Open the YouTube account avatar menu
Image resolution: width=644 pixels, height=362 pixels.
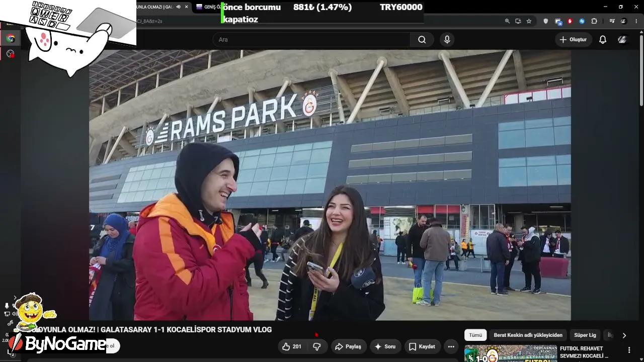623,40
